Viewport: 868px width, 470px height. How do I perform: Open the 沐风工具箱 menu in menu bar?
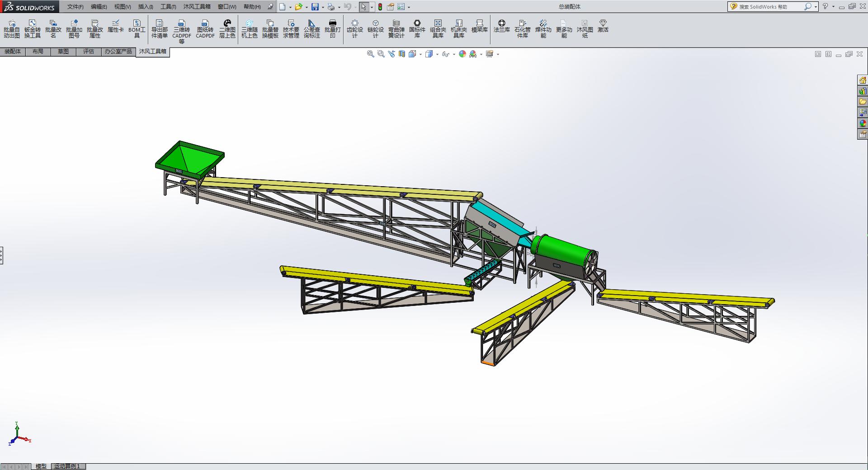click(197, 7)
